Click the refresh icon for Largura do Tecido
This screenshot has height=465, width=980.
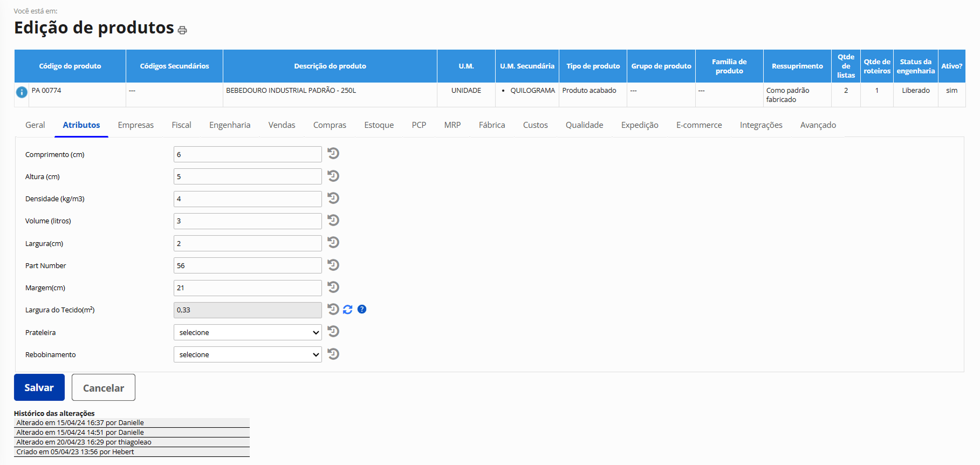(x=348, y=310)
